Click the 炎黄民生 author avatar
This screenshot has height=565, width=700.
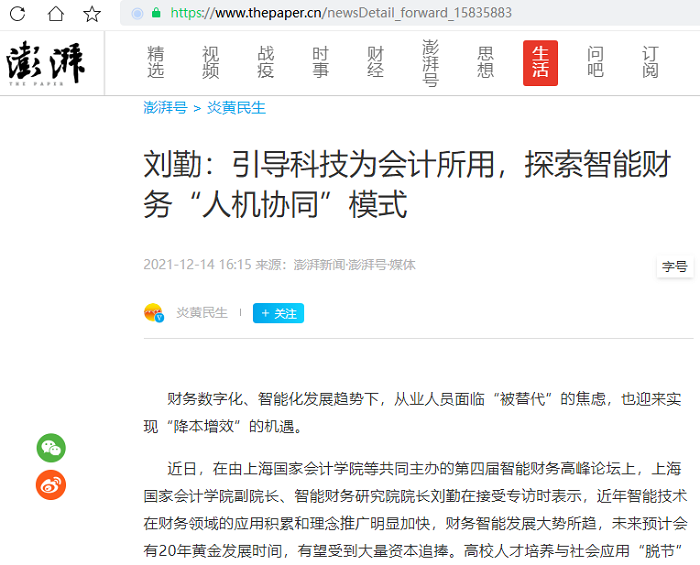click(153, 313)
